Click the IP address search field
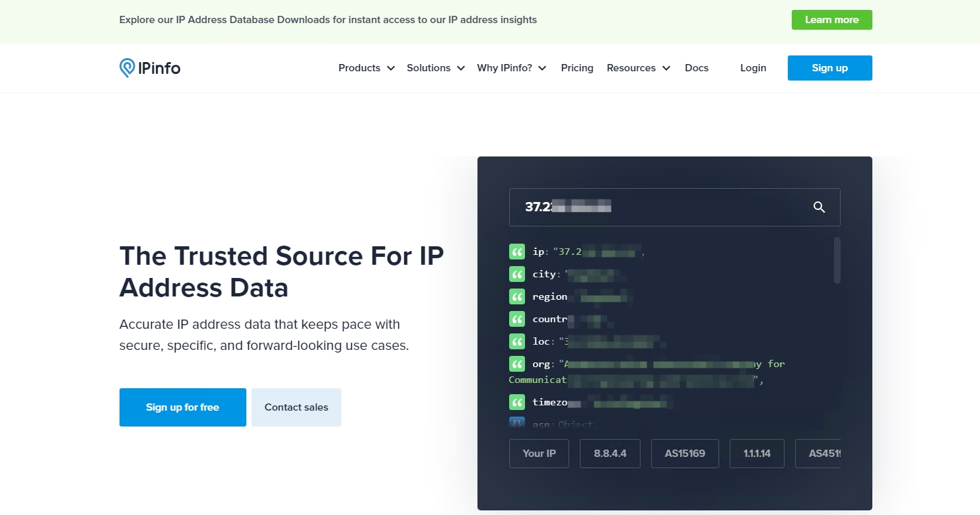The image size is (980, 515). [x=660, y=207]
